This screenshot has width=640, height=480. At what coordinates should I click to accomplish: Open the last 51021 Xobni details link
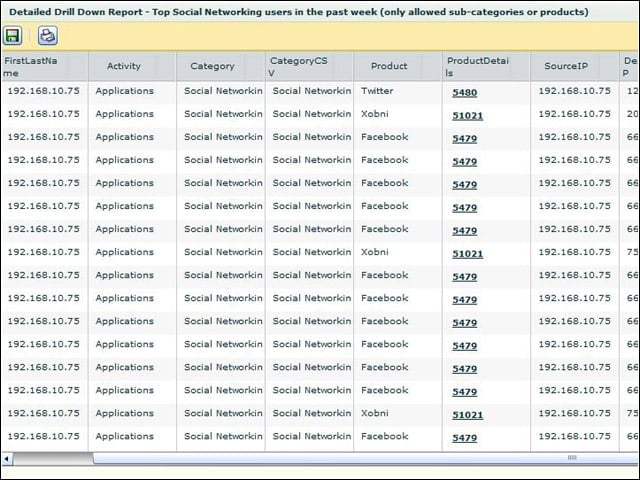pyautogui.click(x=467, y=415)
